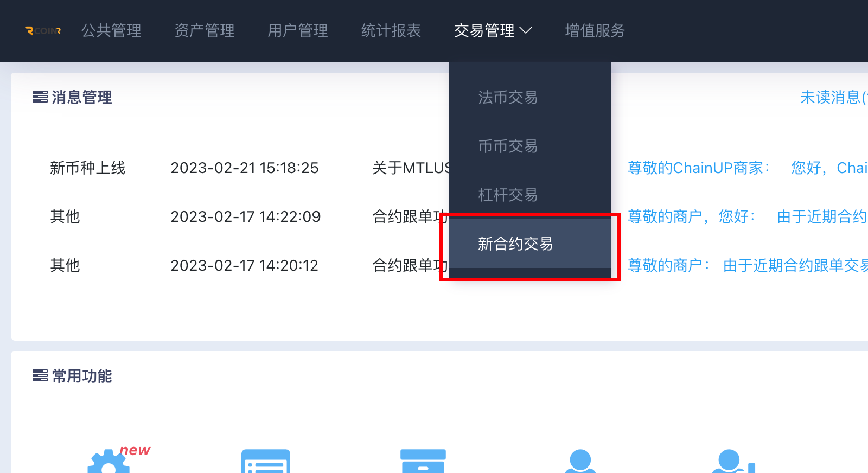Click 合约跟单 title in the 14:22:09 row
Image resolution: width=868 pixels, height=473 pixels.
click(x=410, y=216)
